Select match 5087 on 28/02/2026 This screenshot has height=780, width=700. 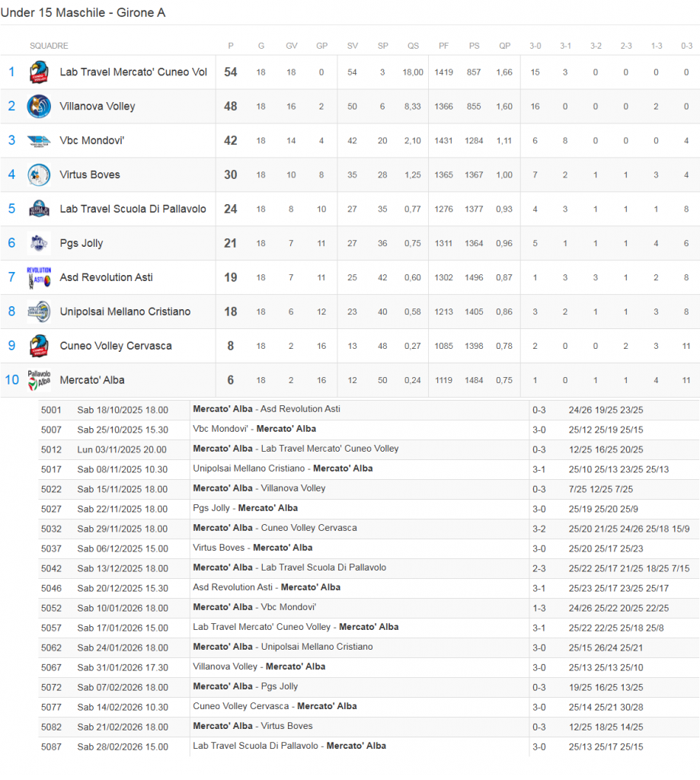point(289,746)
